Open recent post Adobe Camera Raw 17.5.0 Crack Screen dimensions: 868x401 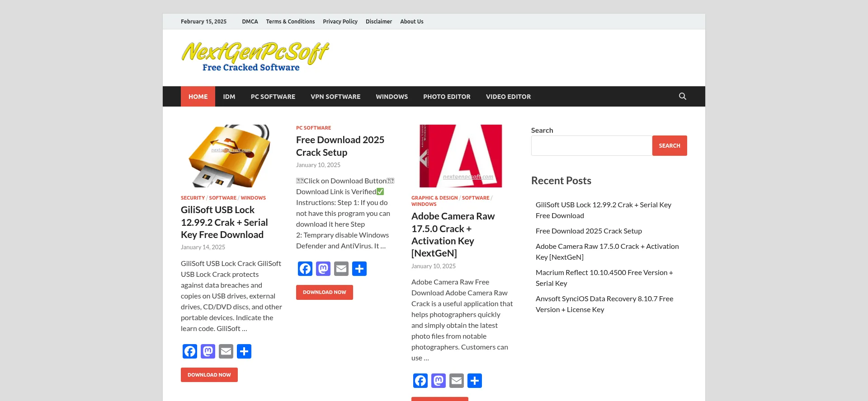(x=607, y=252)
